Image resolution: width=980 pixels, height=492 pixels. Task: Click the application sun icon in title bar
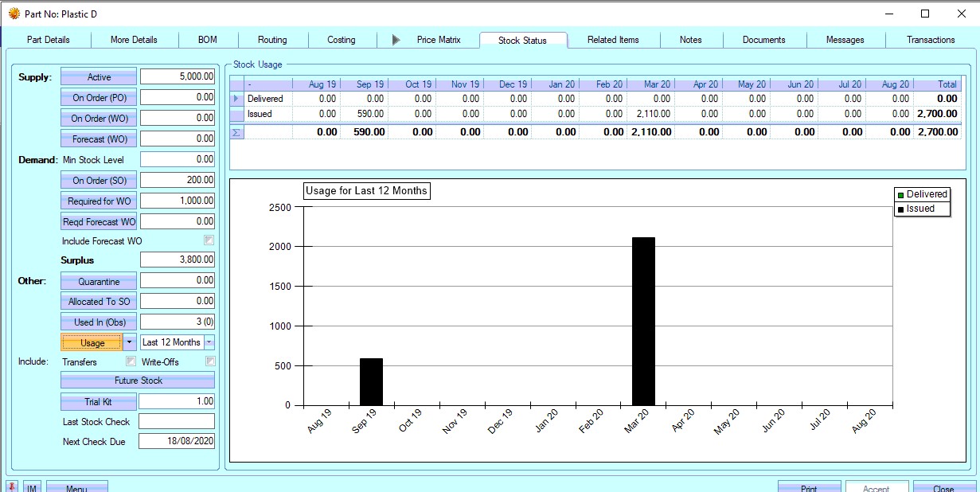[14, 14]
